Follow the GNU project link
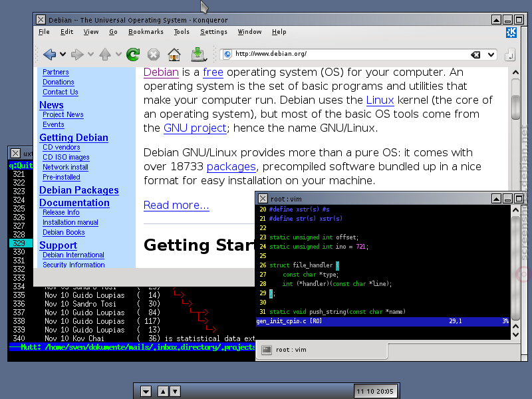 (x=195, y=128)
